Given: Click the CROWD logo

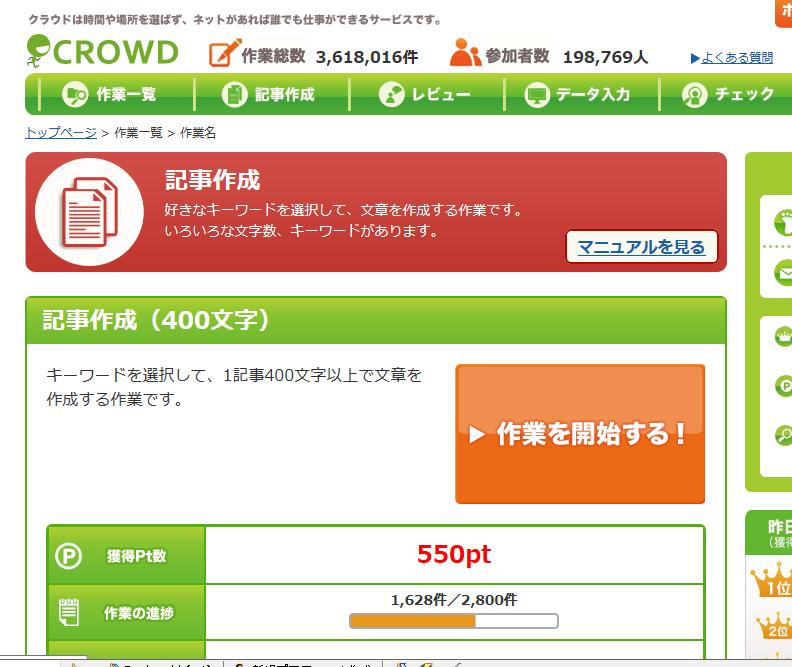Looking at the screenshot, I should (102, 51).
